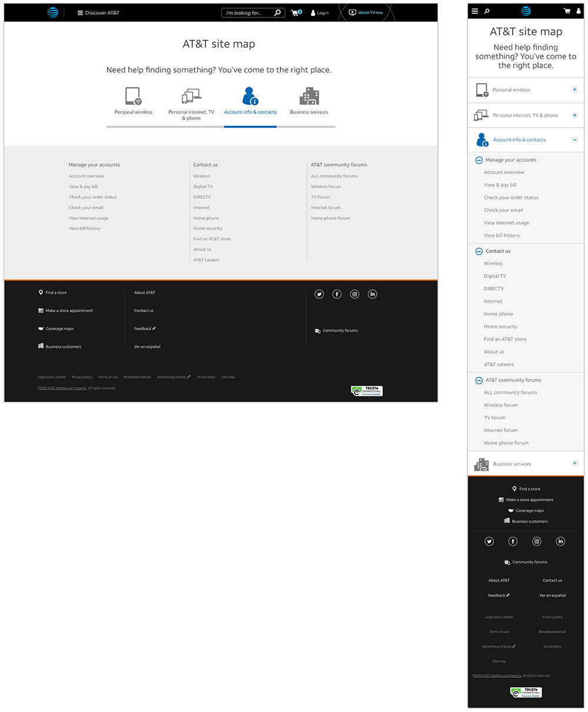Click Find an AT&T store in desktop layout
The width and height of the screenshot is (588, 712).
[212, 239]
